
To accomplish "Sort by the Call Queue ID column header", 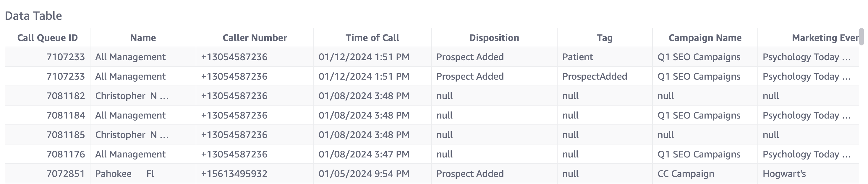I will tap(48, 38).
